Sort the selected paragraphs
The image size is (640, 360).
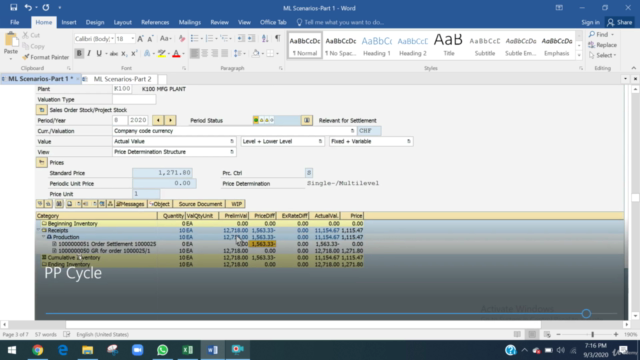[265, 38]
